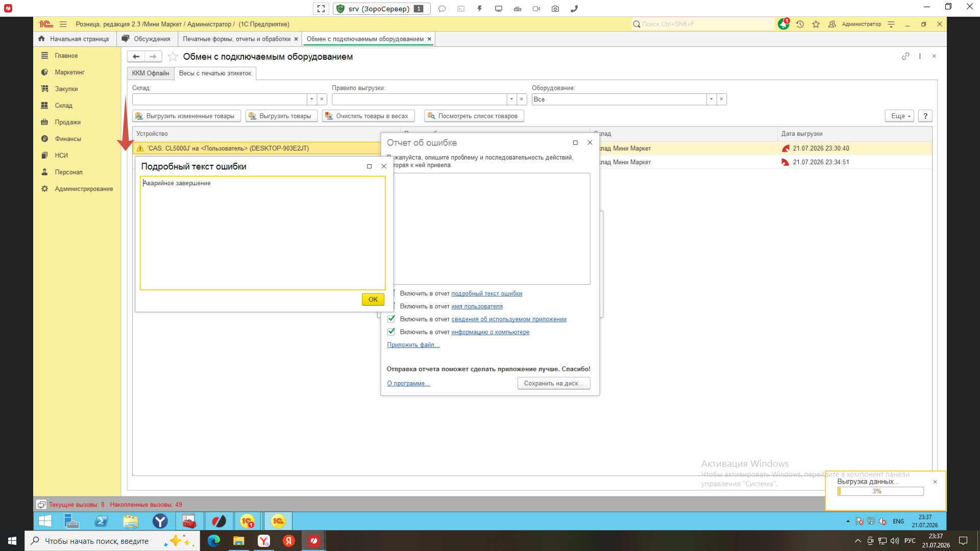
Task: Click video camera recording icon
Action: click(536, 9)
